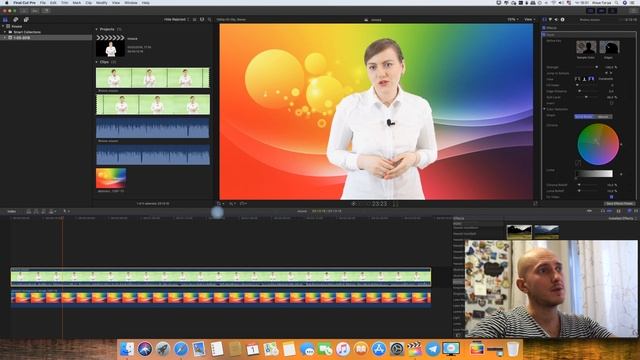Open Final Cut Pro in the Dock
640x360 pixels.
(414, 349)
